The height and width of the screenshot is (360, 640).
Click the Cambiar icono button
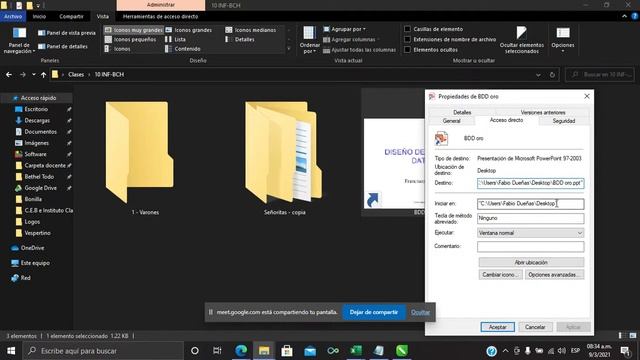500,275
